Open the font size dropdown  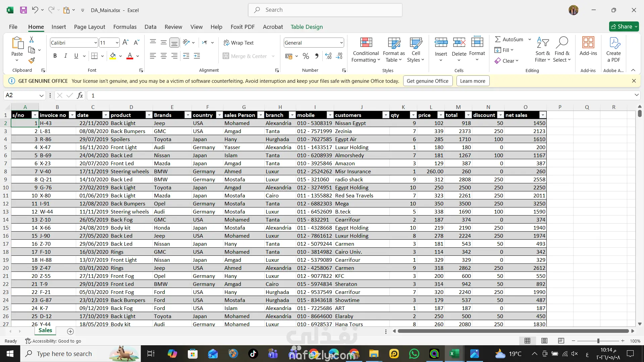pos(117,43)
